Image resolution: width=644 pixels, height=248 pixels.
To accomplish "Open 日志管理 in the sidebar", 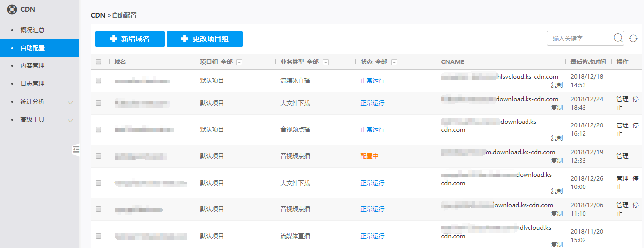I will [32, 84].
